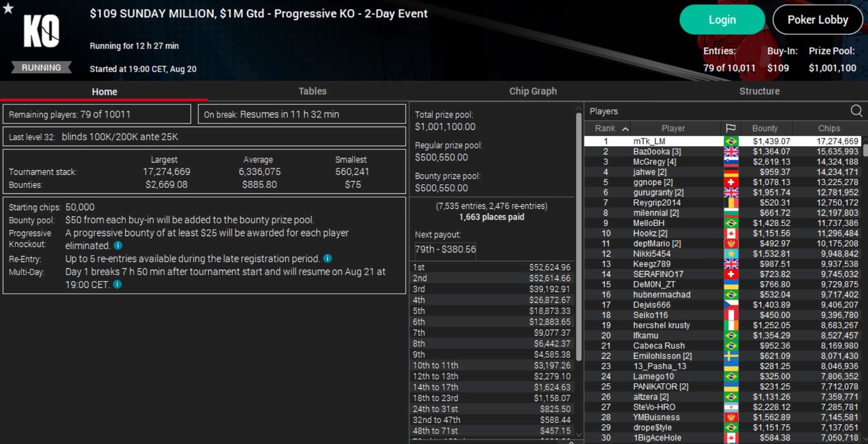Open the player search magnifier icon
The image size is (868, 444).
856,111
